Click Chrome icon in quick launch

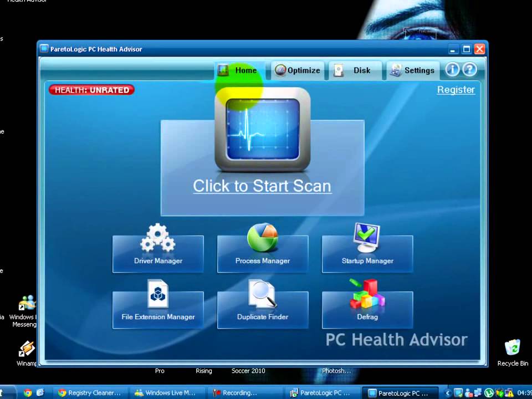28,393
